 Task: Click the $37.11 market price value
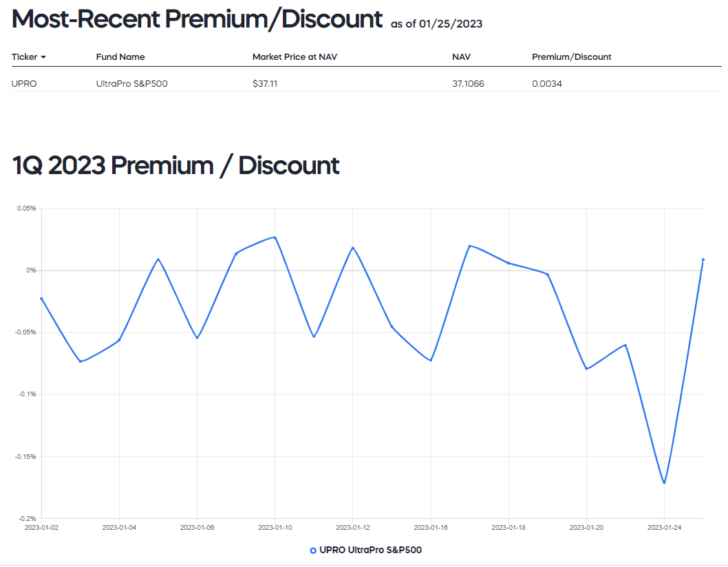pyautogui.click(x=265, y=84)
